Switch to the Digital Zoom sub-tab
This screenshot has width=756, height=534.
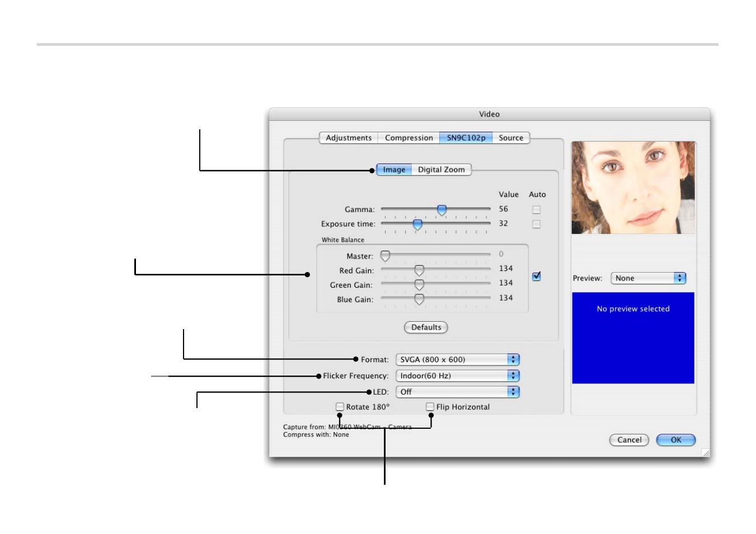(x=441, y=170)
